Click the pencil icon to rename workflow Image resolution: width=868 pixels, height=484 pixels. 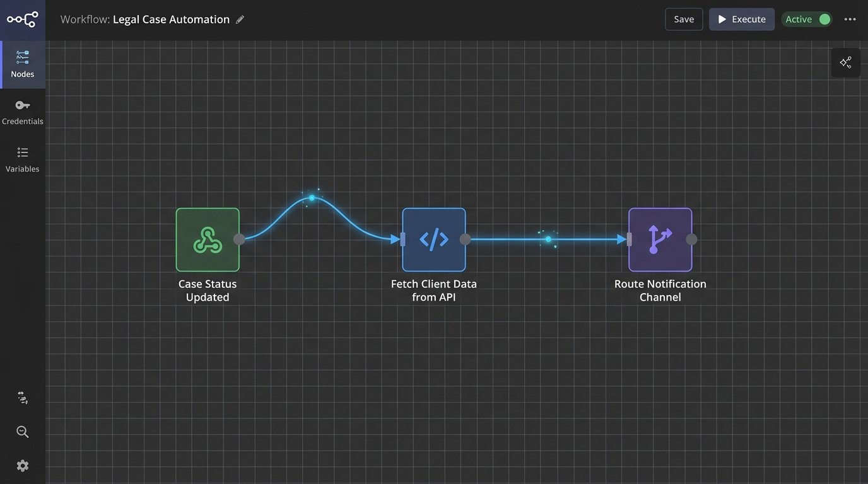240,20
